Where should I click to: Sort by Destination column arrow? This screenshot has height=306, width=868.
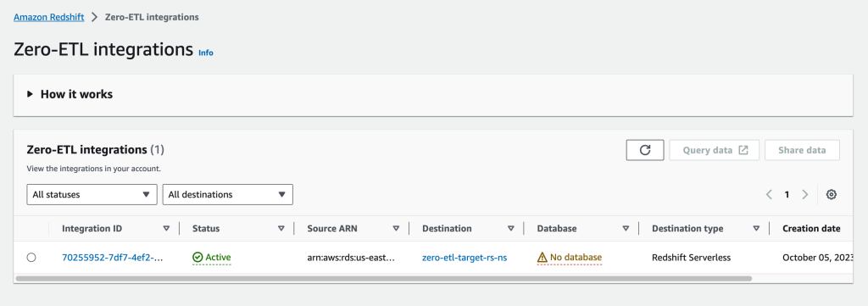coord(511,229)
